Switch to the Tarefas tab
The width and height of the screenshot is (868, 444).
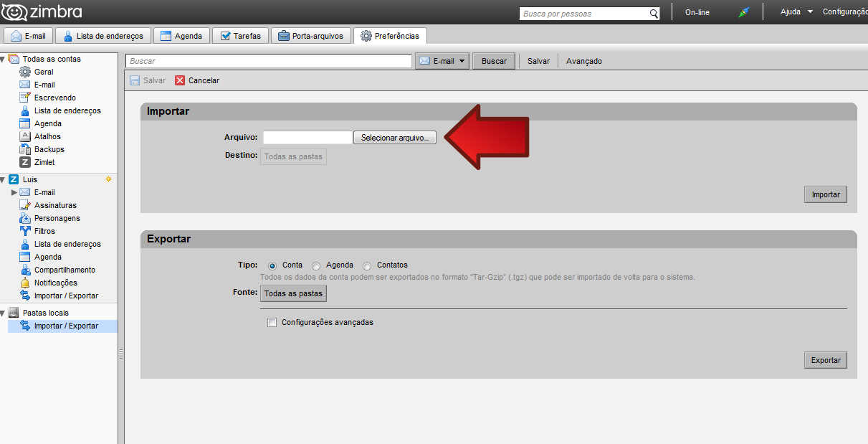pyautogui.click(x=240, y=36)
